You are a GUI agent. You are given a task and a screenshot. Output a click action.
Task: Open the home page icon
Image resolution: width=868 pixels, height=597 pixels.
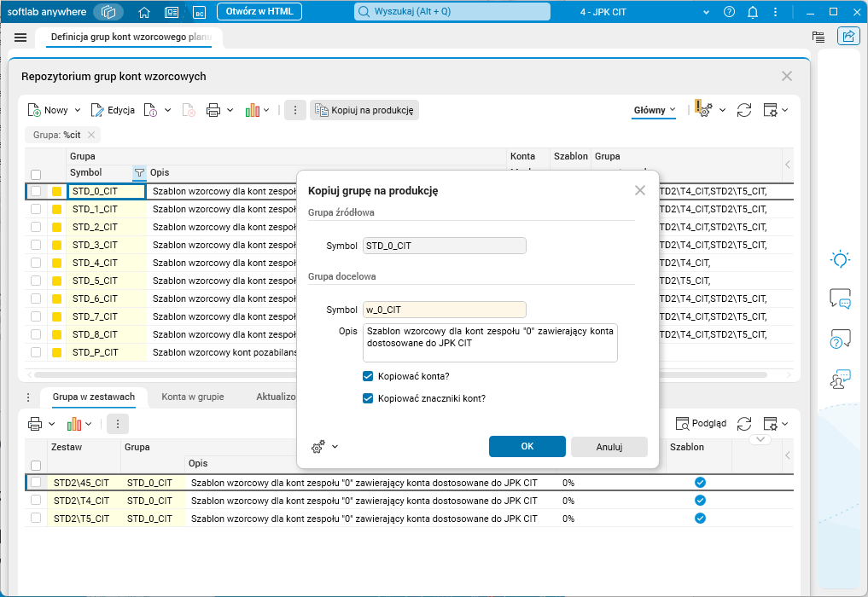tap(144, 12)
